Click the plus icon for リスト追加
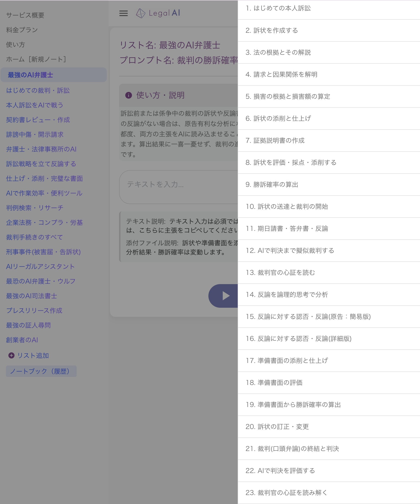Screen dimensions: 420x504 (x=11, y=355)
